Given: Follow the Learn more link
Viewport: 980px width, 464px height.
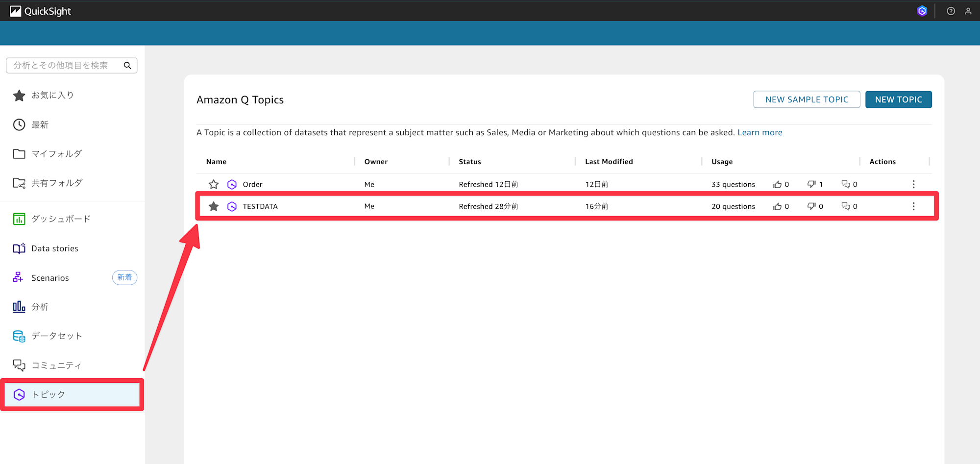Looking at the screenshot, I should click(x=760, y=132).
